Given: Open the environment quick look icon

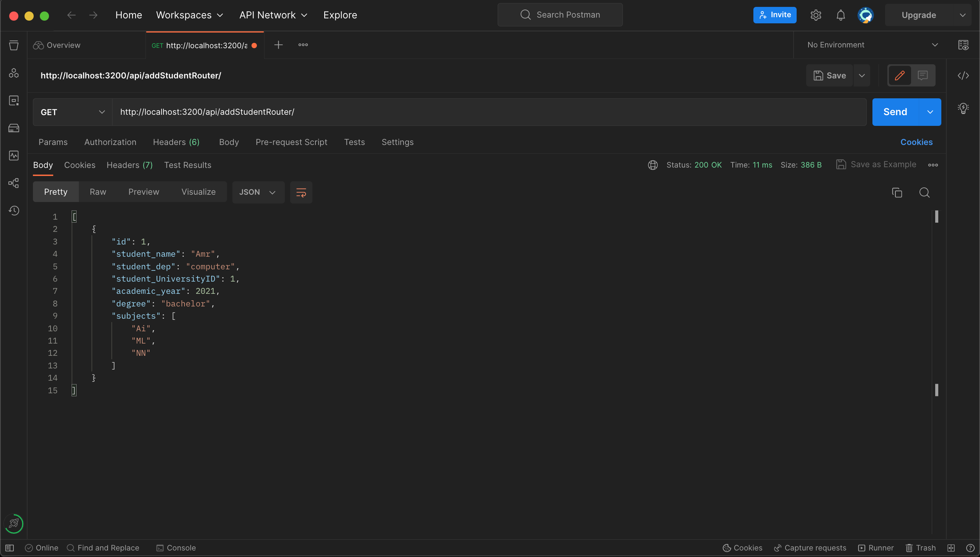Looking at the screenshot, I should click(963, 45).
